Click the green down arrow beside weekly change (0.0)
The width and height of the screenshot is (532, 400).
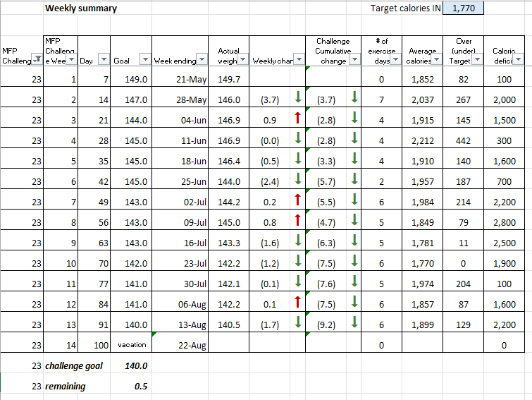[298, 138]
